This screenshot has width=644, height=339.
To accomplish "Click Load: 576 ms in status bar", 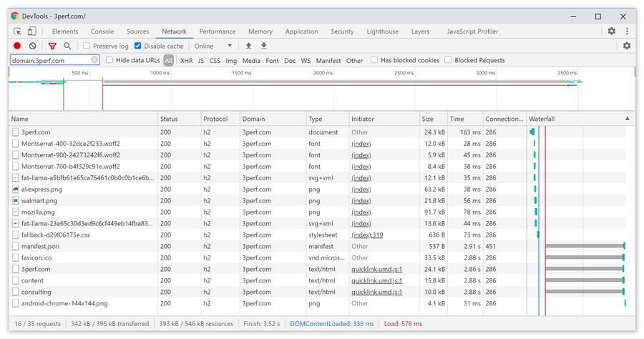I will pyautogui.click(x=403, y=324).
